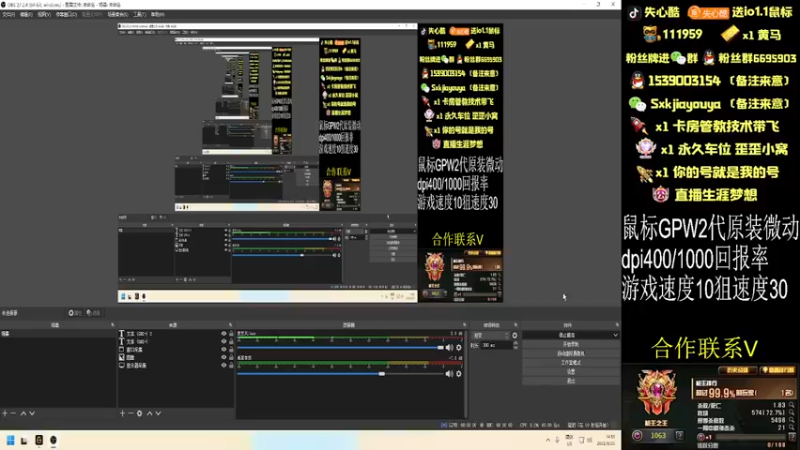The width and height of the screenshot is (800, 450).
Task: Pop out the Audio Mixer dock panel
Action: [x=464, y=325]
